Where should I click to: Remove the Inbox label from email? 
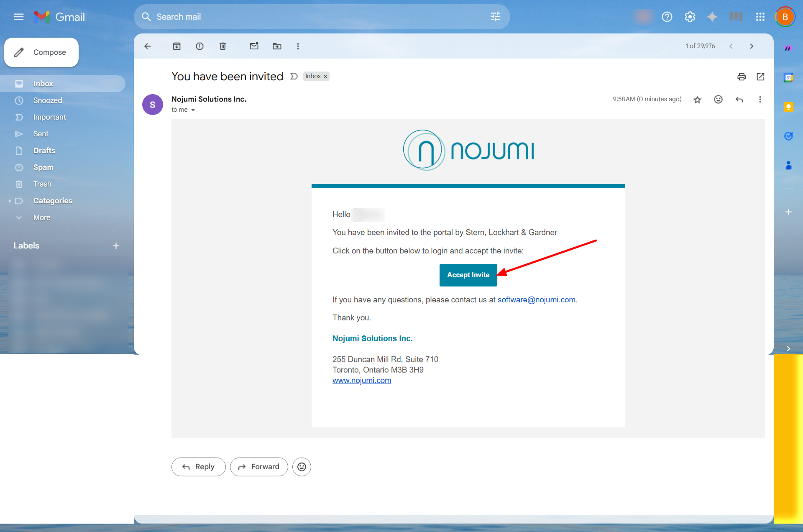coord(325,77)
